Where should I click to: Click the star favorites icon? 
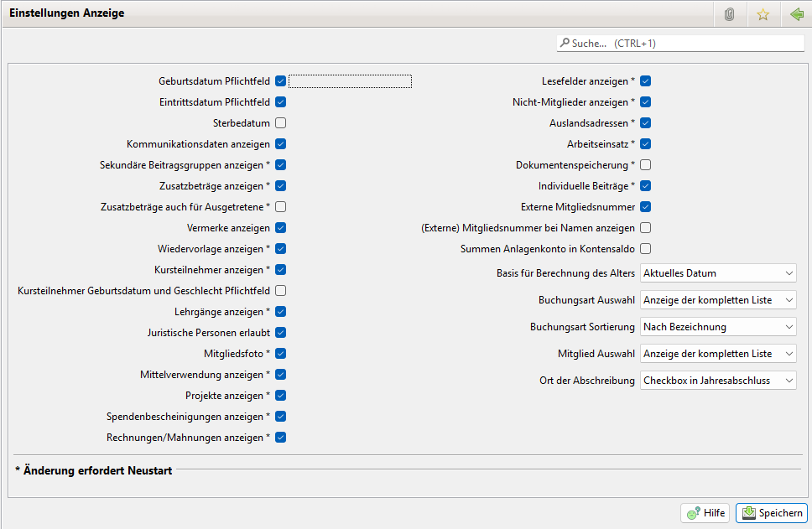(763, 14)
